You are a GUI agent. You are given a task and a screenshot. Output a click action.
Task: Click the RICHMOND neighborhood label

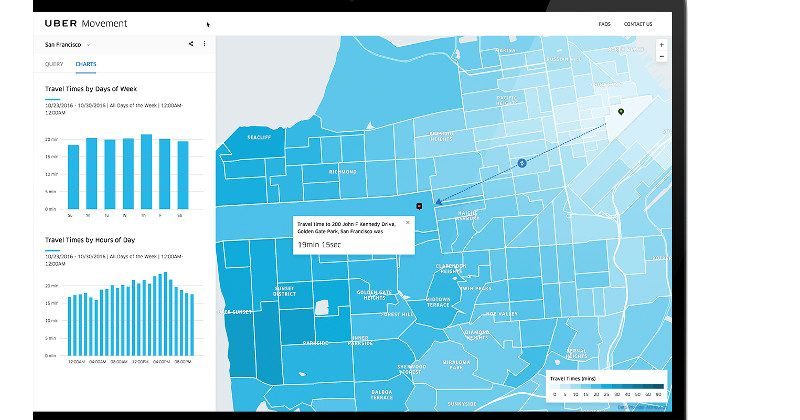(343, 172)
